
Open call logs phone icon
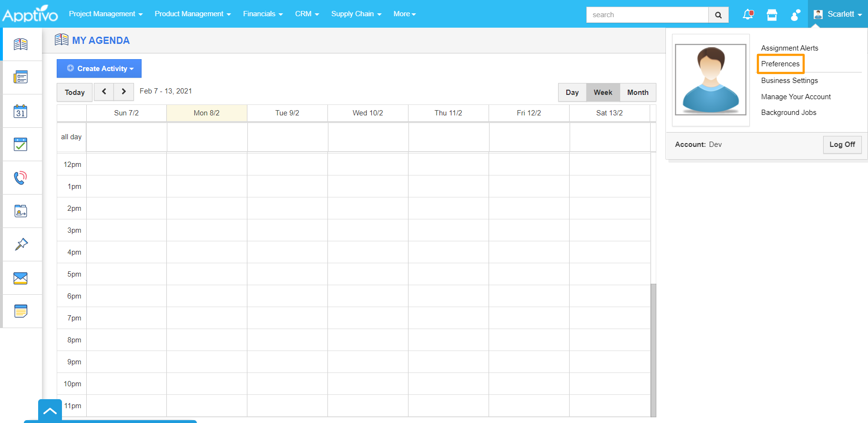20,178
